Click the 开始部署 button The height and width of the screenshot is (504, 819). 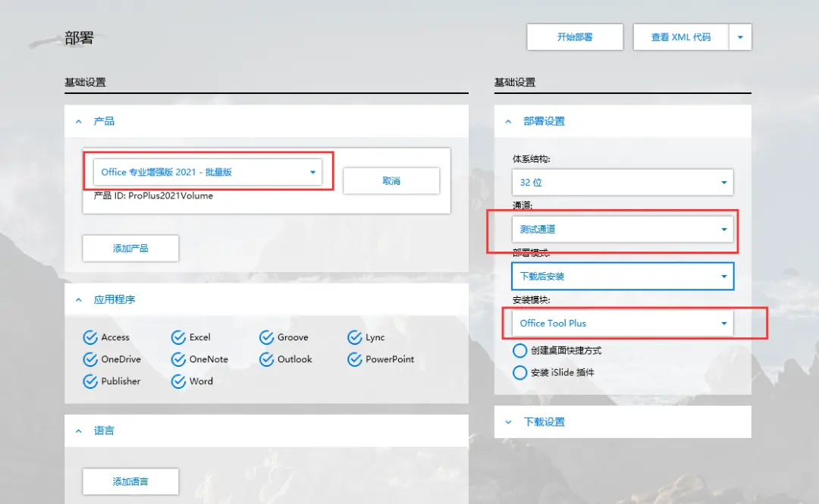point(575,37)
